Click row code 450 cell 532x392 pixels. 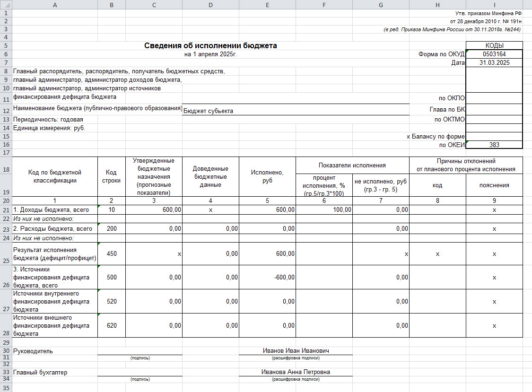112,253
